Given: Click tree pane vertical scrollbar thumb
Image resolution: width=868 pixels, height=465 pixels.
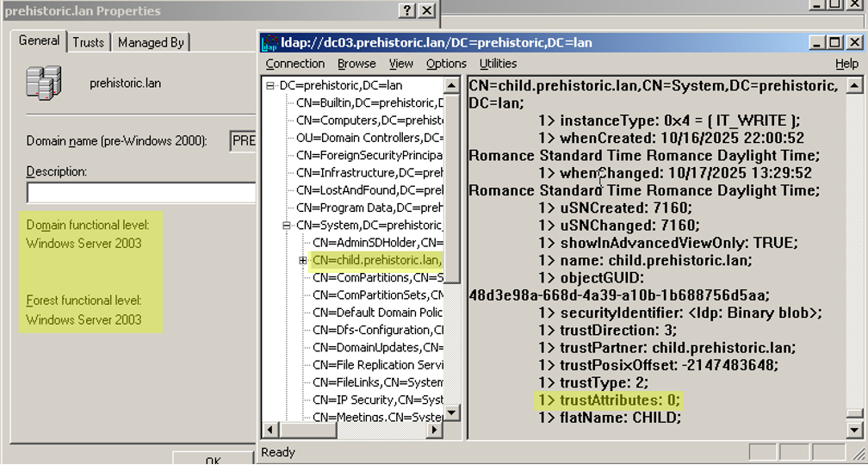Looking at the screenshot, I should 452,189.
